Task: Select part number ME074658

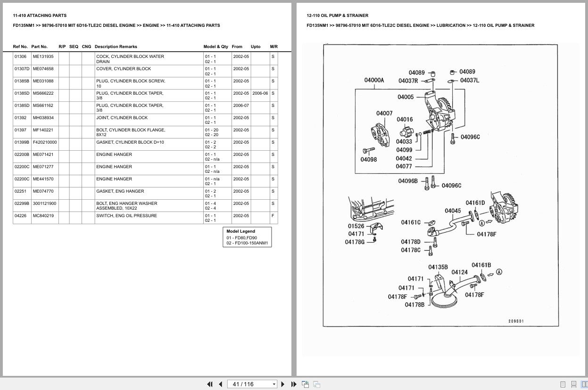Action: [43, 69]
